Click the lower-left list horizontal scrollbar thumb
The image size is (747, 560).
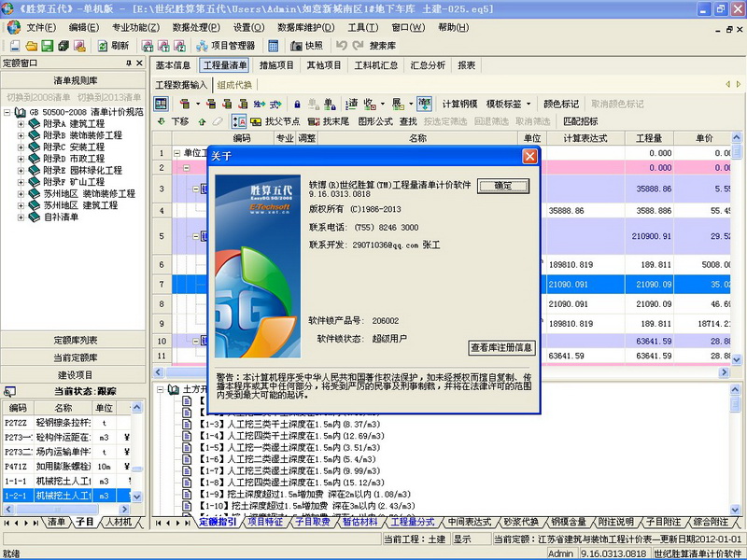click(56, 509)
